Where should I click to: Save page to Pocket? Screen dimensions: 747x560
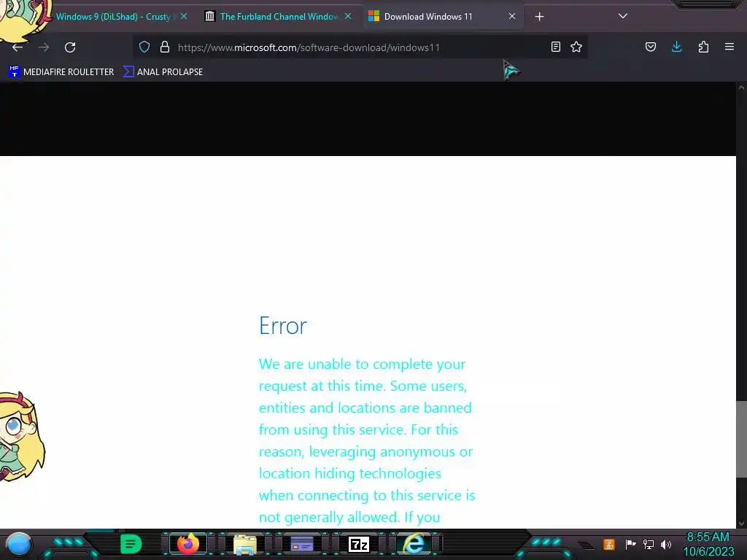click(x=651, y=47)
